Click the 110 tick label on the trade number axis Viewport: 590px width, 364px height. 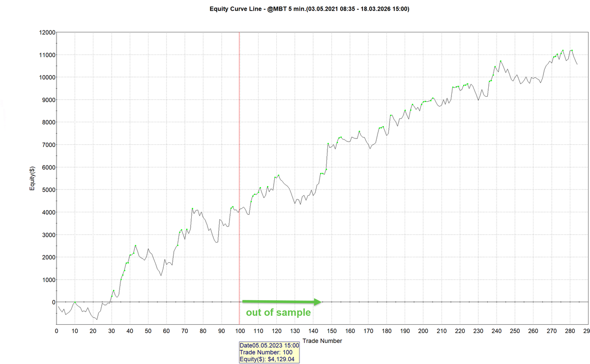click(258, 331)
